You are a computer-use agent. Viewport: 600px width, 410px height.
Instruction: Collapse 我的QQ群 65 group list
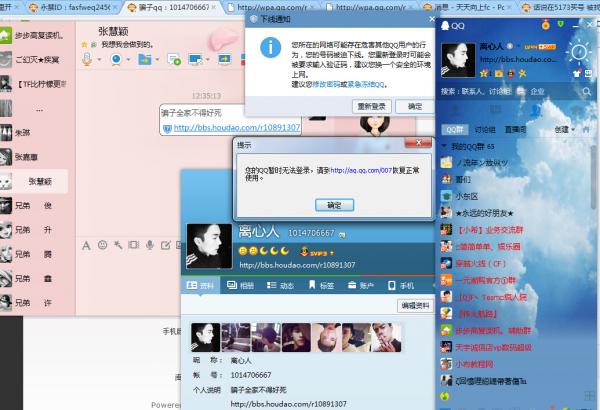click(x=444, y=146)
